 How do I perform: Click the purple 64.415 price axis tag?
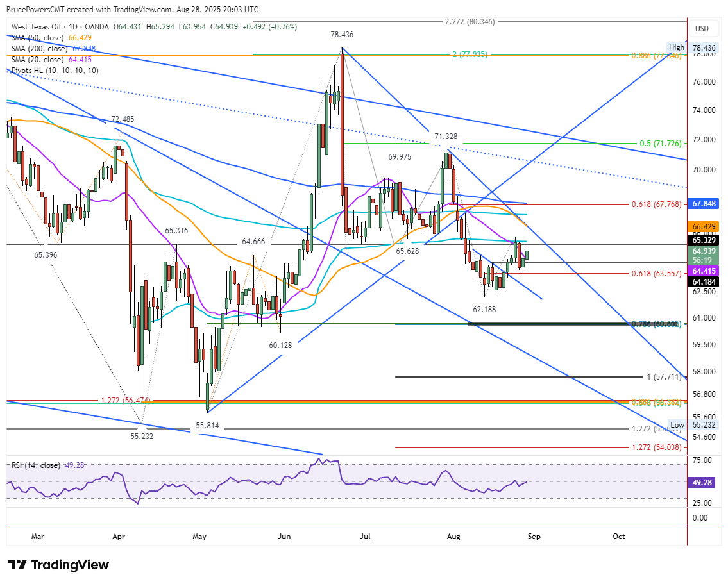point(704,271)
